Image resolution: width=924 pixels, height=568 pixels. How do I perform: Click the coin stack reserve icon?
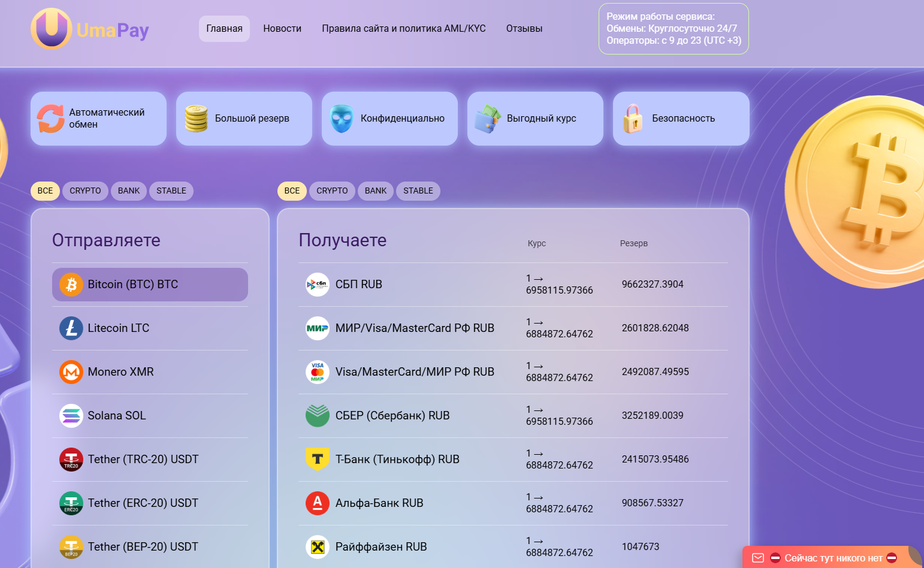pyautogui.click(x=196, y=119)
